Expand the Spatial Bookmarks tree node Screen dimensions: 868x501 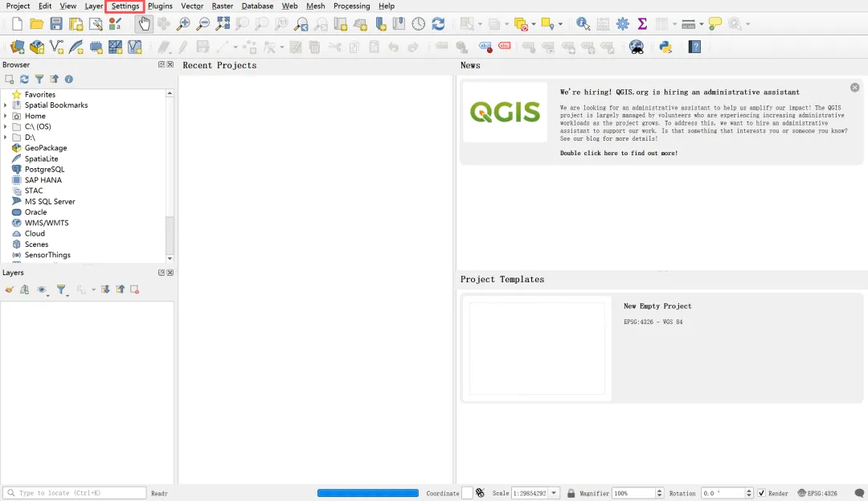(x=6, y=105)
